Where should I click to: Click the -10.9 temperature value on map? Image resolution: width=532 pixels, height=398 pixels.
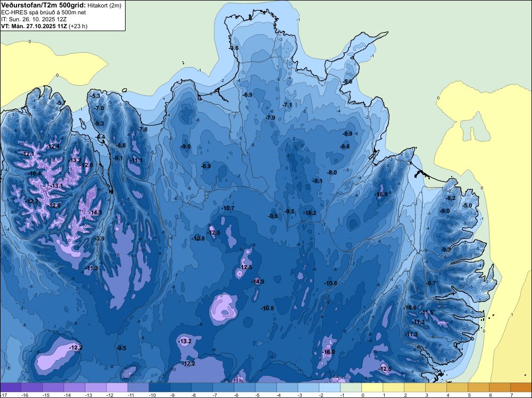[x=381, y=194]
